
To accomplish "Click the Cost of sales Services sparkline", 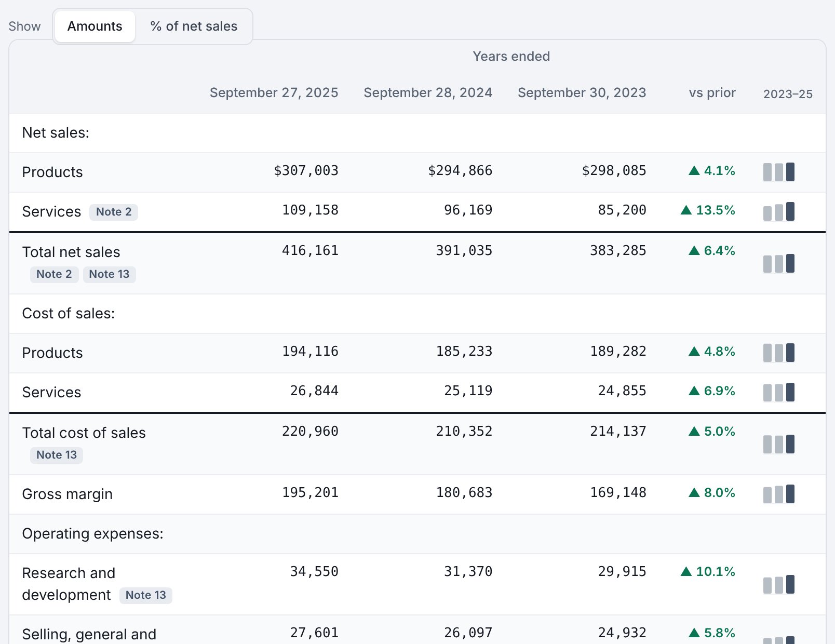I will 779,392.
